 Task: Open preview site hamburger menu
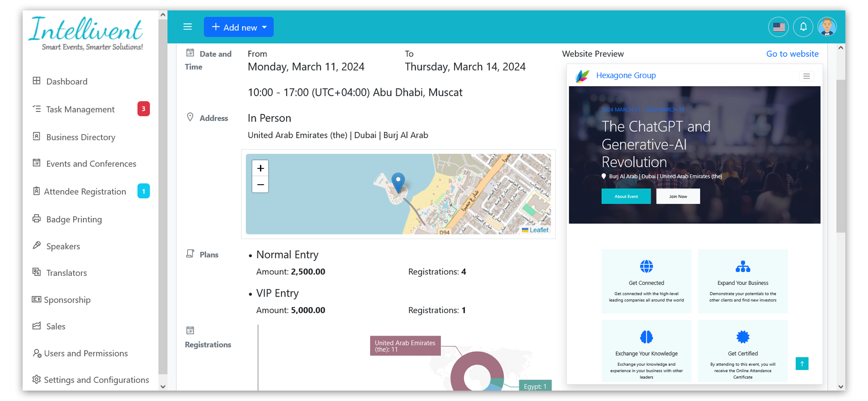pyautogui.click(x=807, y=76)
